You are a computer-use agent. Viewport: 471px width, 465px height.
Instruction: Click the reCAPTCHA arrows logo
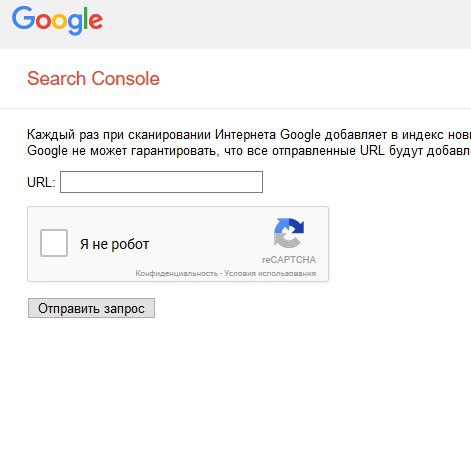click(x=289, y=233)
